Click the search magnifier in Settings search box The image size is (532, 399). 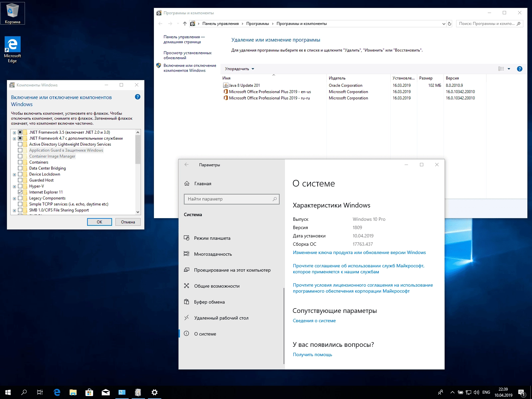tap(274, 199)
